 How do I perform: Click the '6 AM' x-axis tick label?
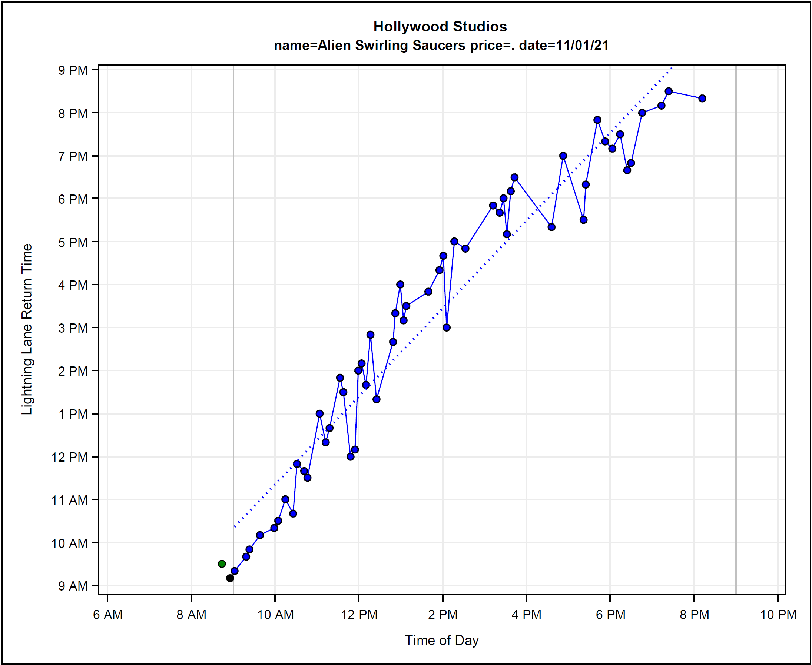[x=108, y=615]
